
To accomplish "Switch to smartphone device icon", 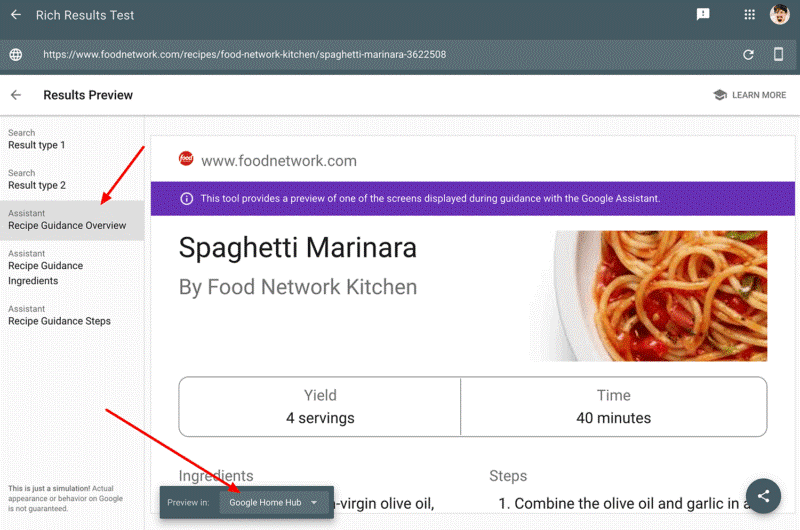I will click(x=779, y=54).
